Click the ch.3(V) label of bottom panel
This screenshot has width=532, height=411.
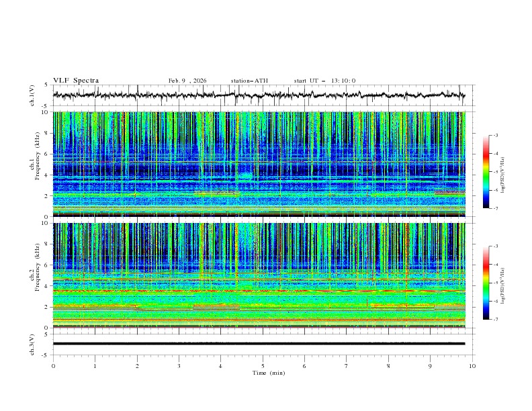point(34,343)
